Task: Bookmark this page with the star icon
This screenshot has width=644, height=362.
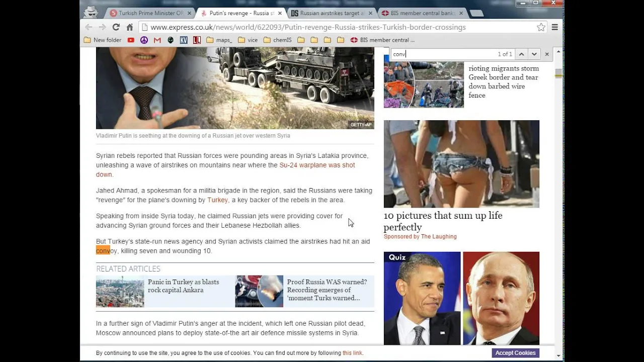Action: (x=541, y=27)
